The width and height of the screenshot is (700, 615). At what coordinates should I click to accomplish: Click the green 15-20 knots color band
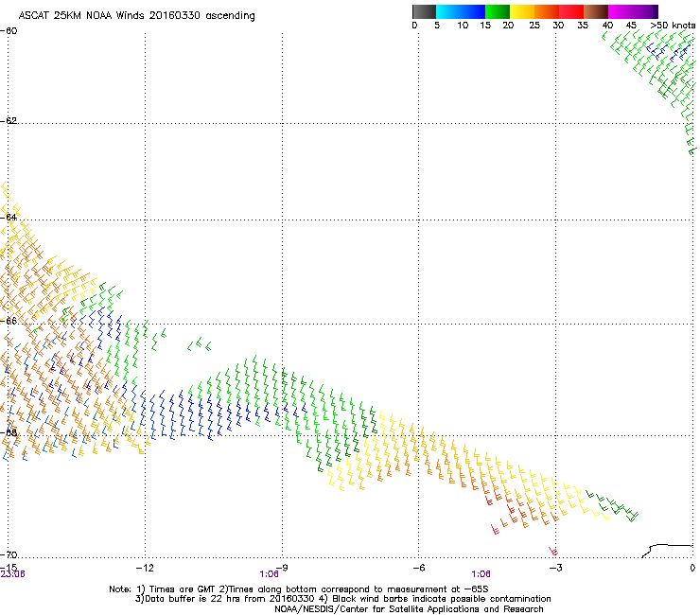click(498, 11)
